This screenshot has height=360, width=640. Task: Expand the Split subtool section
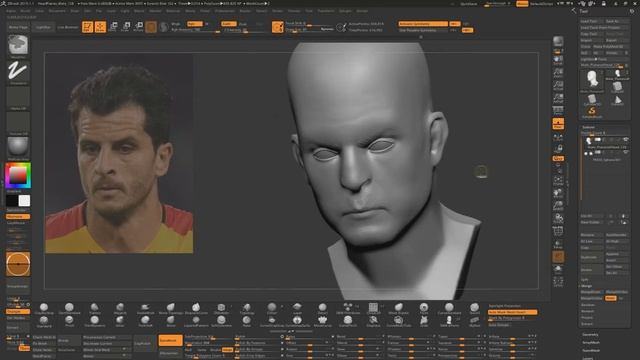click(x=584, y=280)
